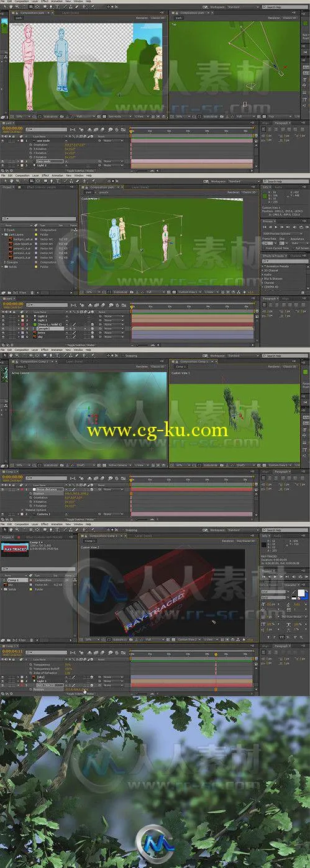The height and width of the screenshot is (868, 310).
Task: Open the Active Camera view dropdown under blurry viewer
Action: coord(120,464)
